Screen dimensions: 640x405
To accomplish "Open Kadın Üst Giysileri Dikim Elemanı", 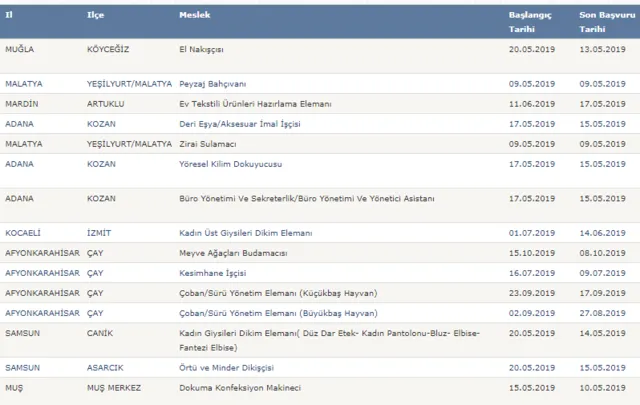I will (245, 233).
